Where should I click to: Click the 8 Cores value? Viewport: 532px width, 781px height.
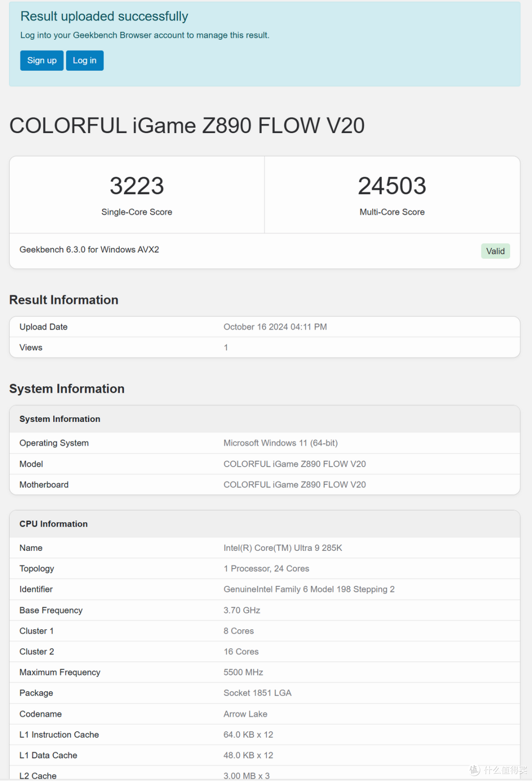(x=239, y=631)
